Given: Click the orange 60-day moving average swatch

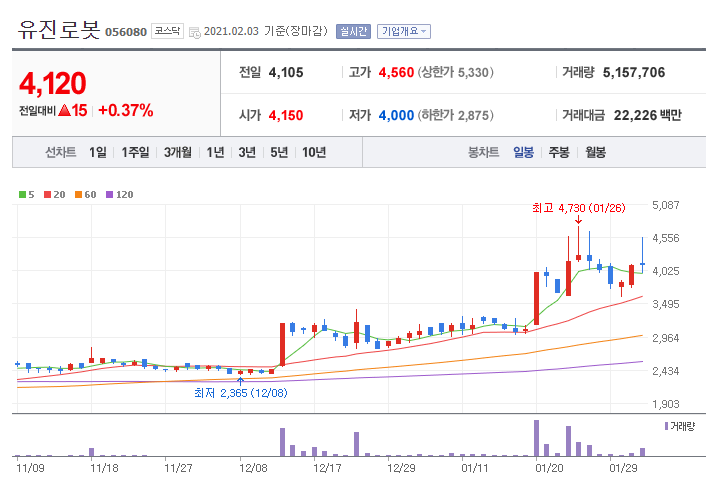Looking at the screenshot, I should pos(78,195).
